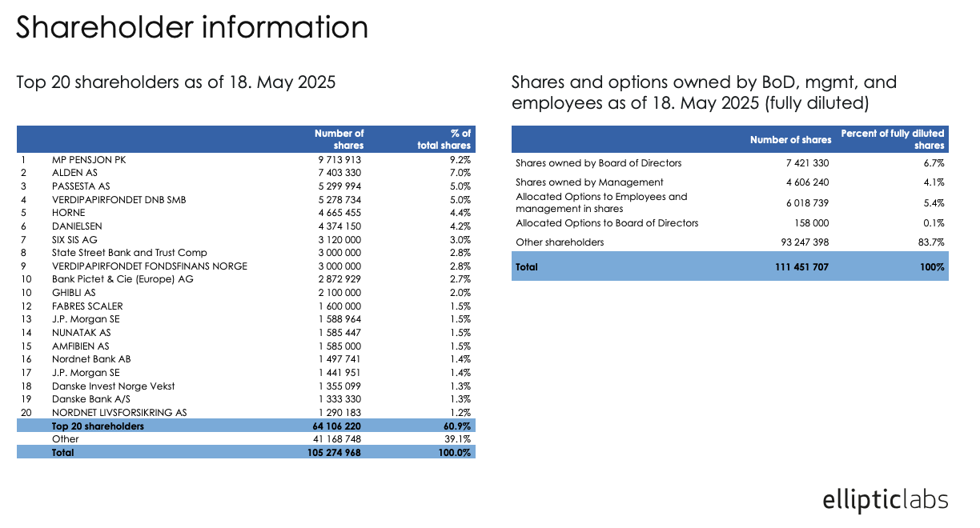Click share count 7 403 330
This screenshot has height=528, width=980.
click(x=339, y=173)
